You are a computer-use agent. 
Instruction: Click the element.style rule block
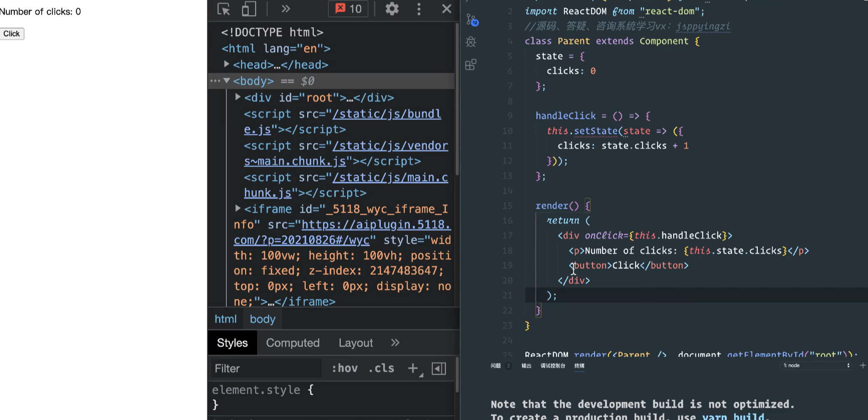pyautogui.click(x=262, y=397)
